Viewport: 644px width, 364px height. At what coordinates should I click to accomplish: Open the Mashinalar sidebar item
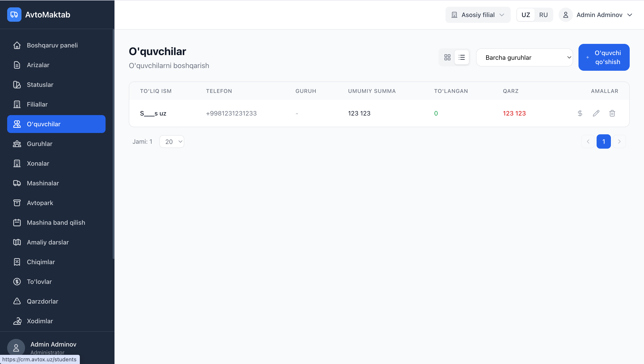coord(43,183)
